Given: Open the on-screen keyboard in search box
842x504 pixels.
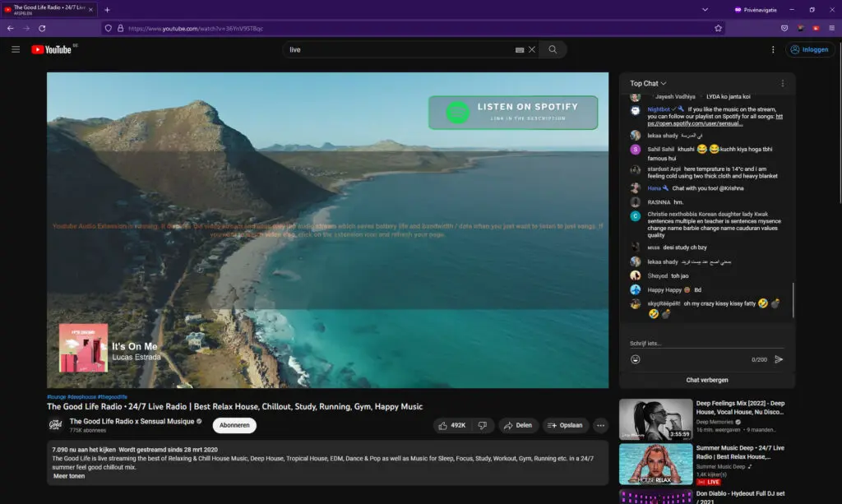Looking at the screenshot, I should 520,50.
